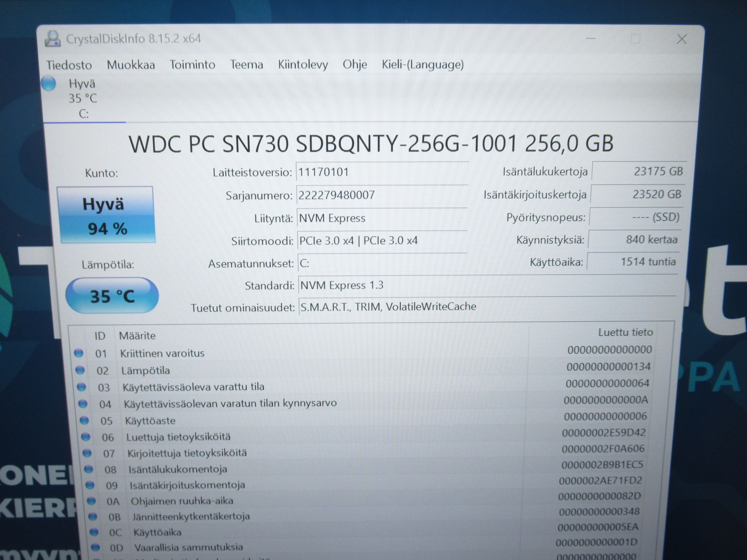Click the Siirtomoodi field PCIe 3.0 x4
747x560 pixels.
383,241
